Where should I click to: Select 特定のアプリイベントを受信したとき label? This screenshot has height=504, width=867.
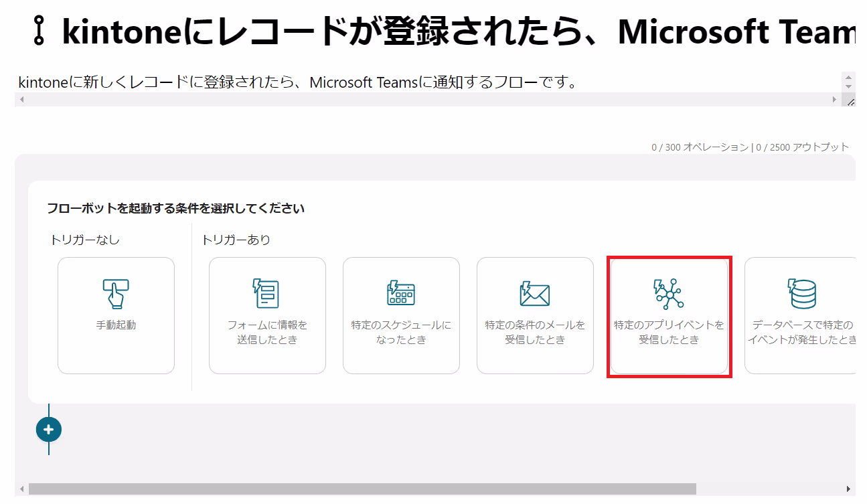(669, 333)
